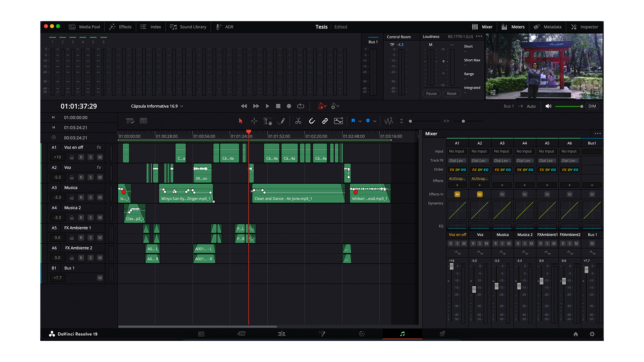
Task: Click the flag marker icon in the toolbar
Action: click(353, 121)
